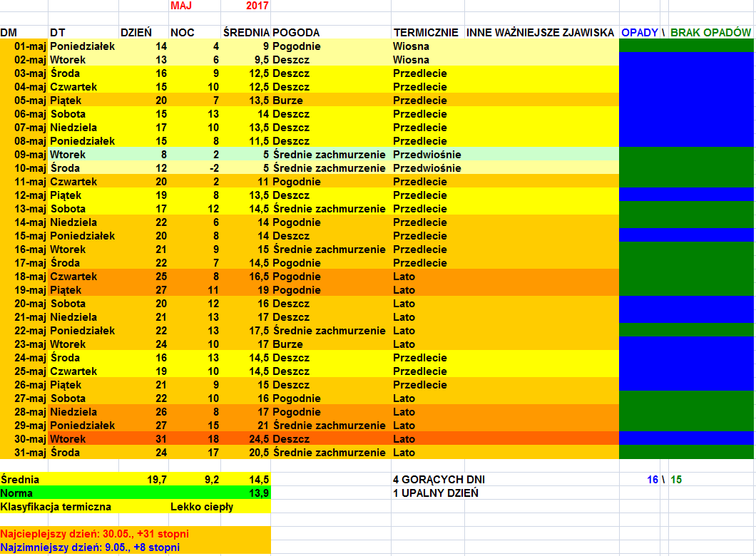
Task: Click the Lekko ciepły classification cell
Action: click(201, 507)
